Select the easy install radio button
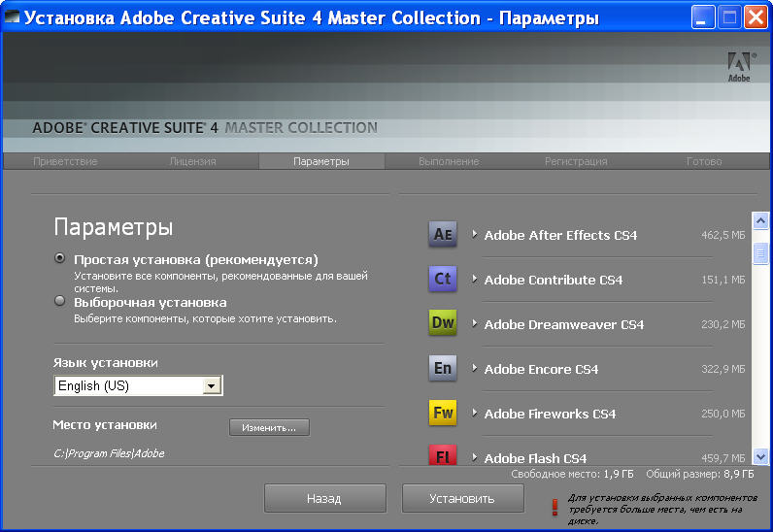 pos(59,258)
